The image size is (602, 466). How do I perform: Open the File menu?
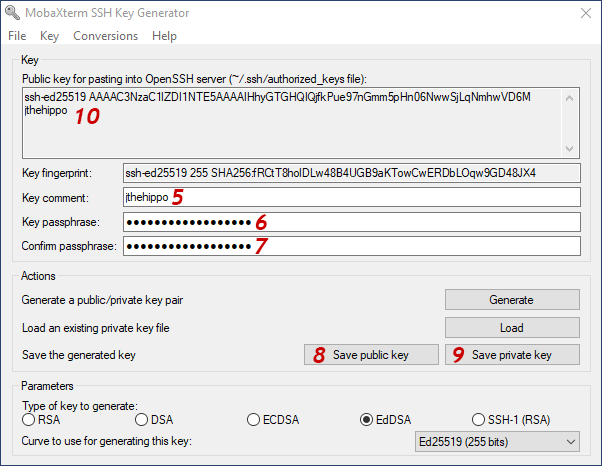pyautogui.click(x=17, y=36)
